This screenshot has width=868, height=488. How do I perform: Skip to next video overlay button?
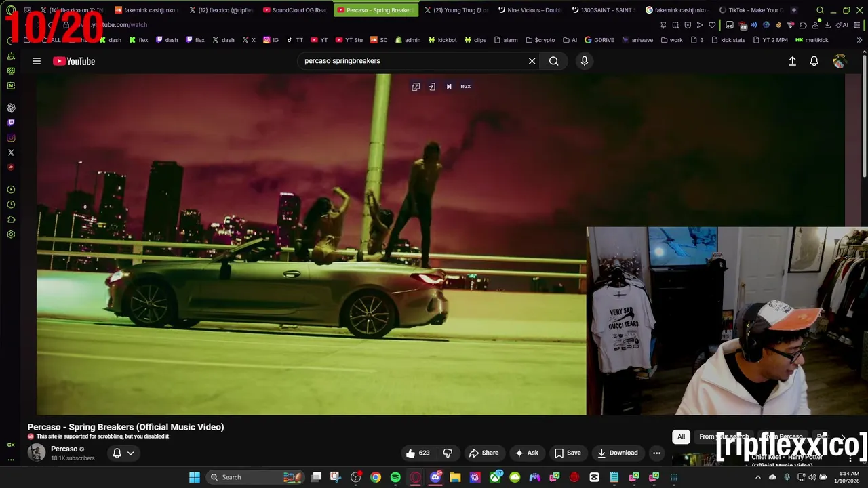click(449, 87)
